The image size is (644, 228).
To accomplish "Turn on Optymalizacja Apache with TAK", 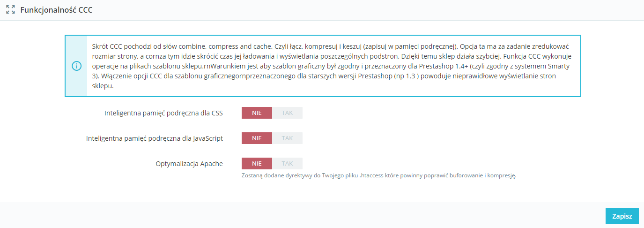I will click(x=287, y=164).
